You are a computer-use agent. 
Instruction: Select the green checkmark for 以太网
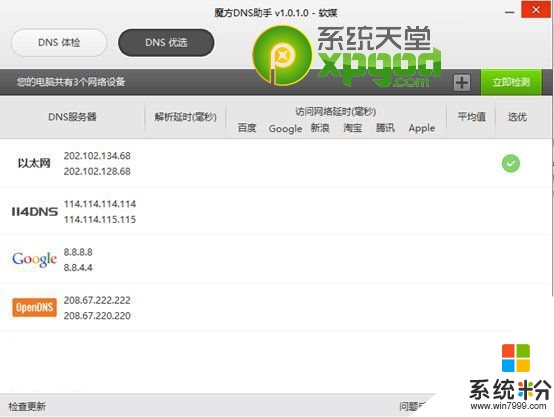511,163
